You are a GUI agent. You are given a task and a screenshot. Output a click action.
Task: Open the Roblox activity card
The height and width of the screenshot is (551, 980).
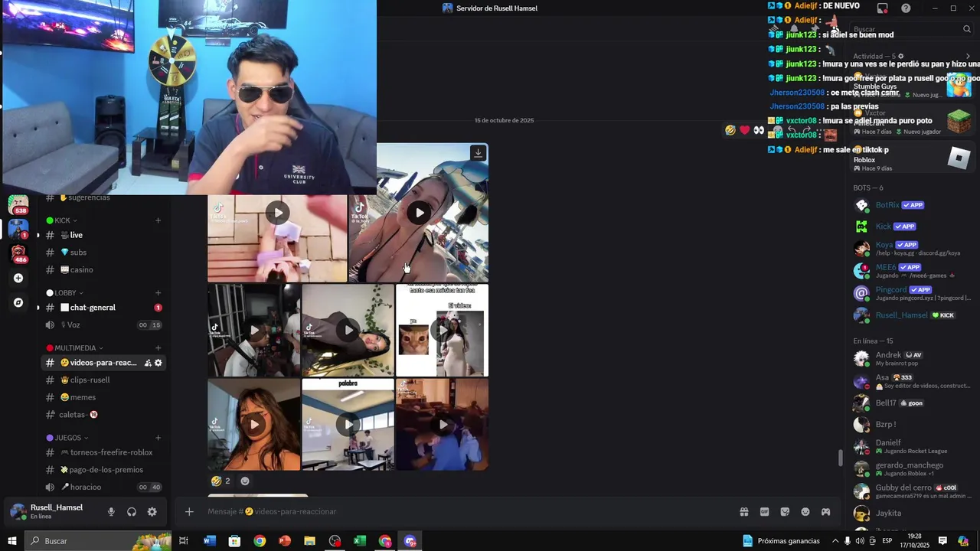[x=912, y=159]
